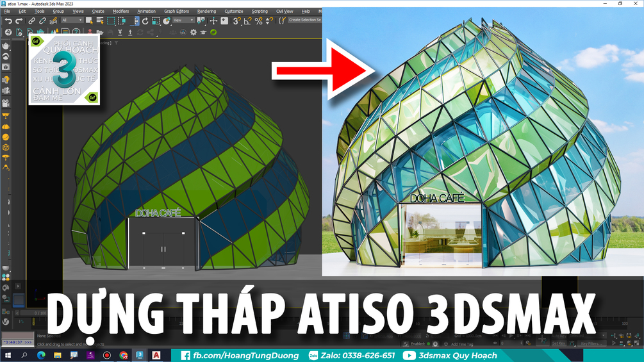
Task: Click Select and Manipulate crosshair icon
Action: [x=213, y=21]
